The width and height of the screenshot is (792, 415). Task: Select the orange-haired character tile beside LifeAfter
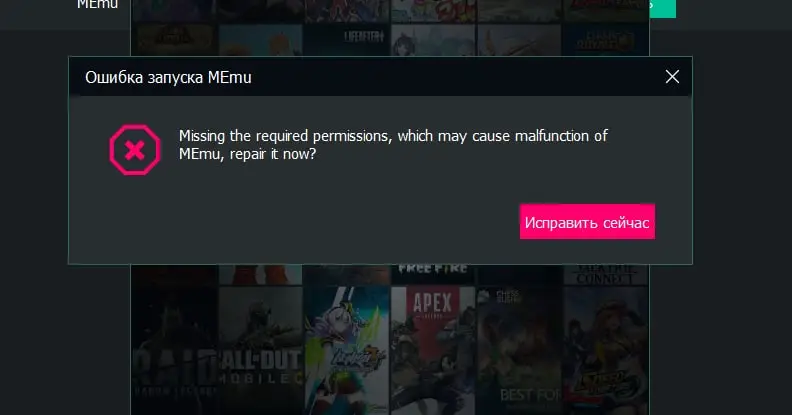coord(261,40)
